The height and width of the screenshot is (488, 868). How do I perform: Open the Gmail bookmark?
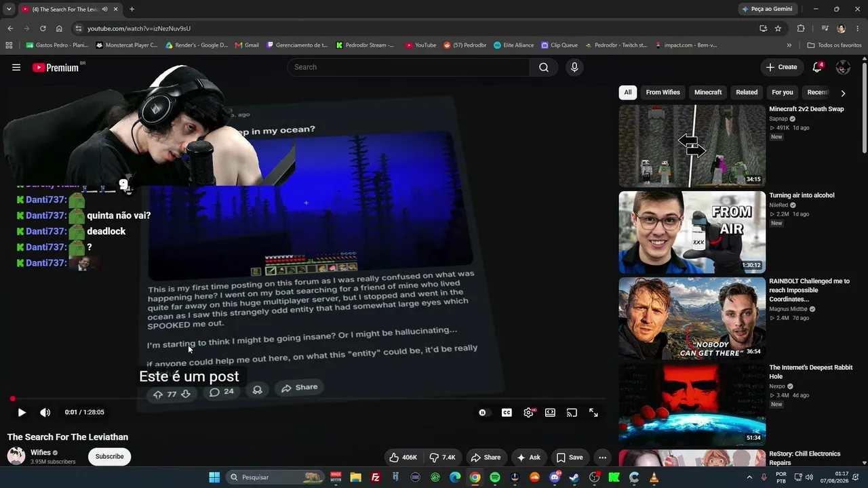tap(247, 45)
